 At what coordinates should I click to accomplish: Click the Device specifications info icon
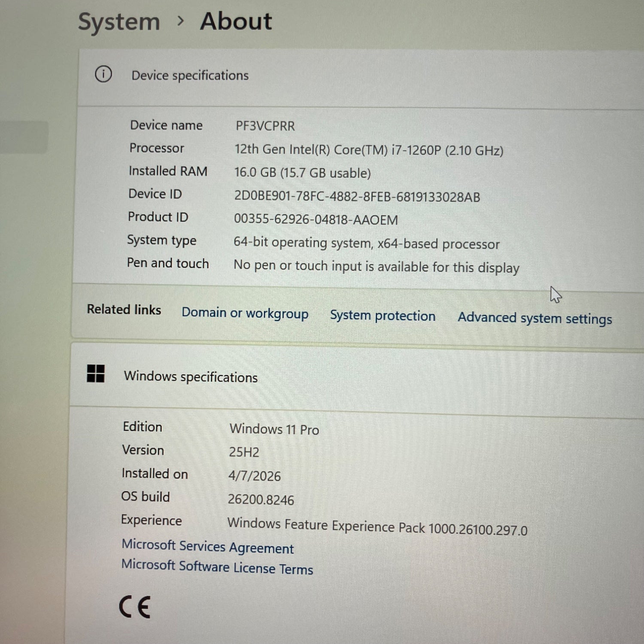coord(103,74)
